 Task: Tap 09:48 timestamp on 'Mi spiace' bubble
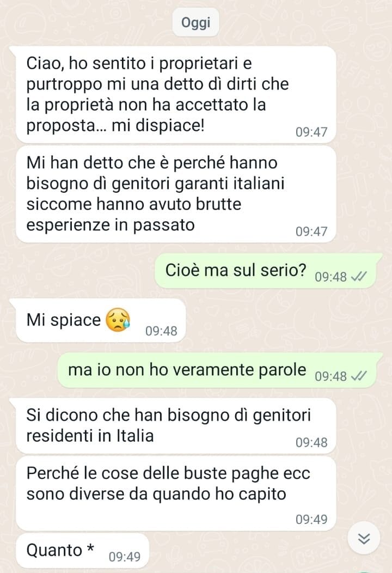(x=161, y=331)
